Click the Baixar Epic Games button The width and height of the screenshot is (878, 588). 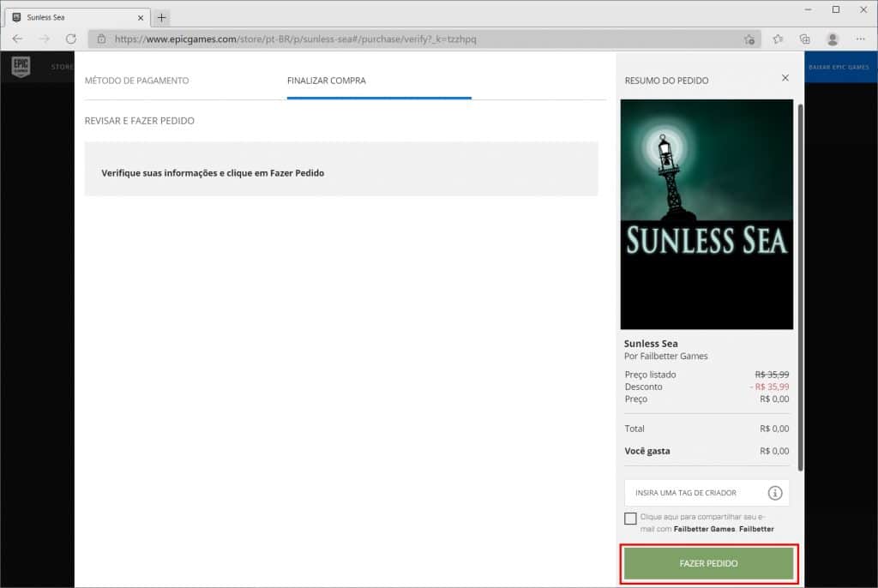tap(839, 67)
